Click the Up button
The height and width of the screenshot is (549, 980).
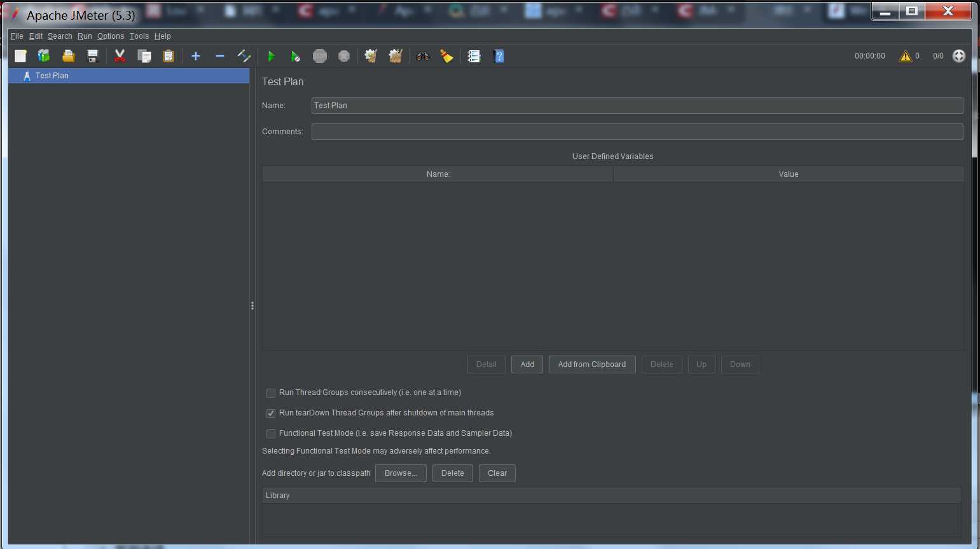701,365
